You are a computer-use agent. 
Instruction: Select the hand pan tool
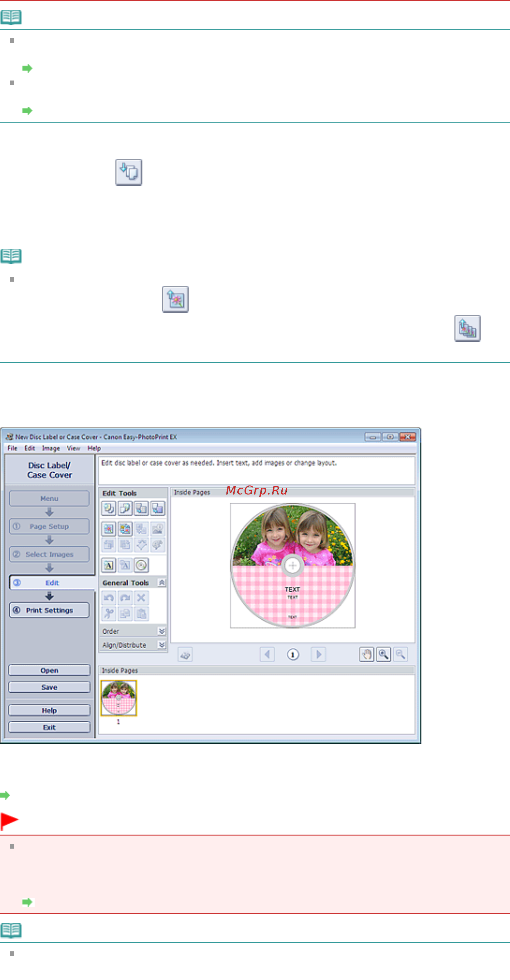(367, 654)
